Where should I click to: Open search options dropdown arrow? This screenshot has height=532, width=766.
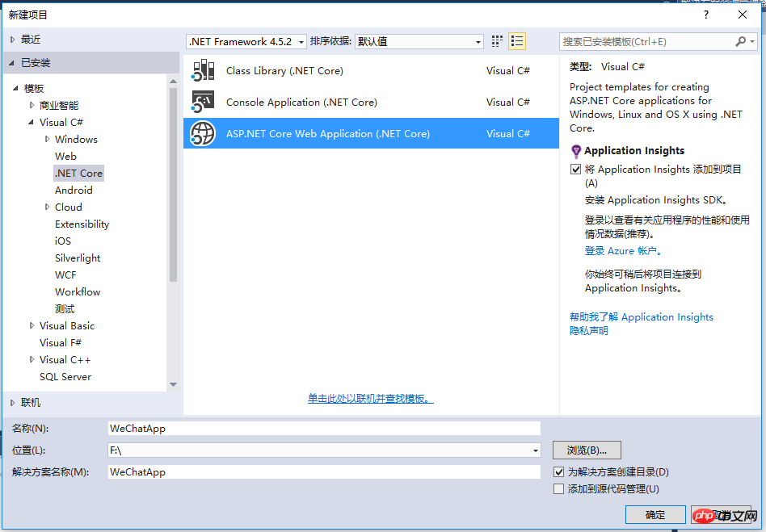click(752, 41)
